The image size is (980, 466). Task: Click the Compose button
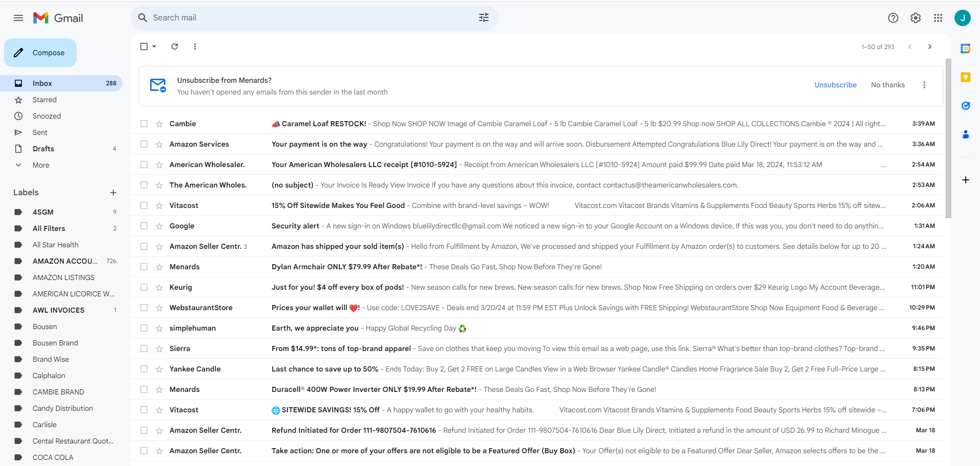tap(40, 53)
